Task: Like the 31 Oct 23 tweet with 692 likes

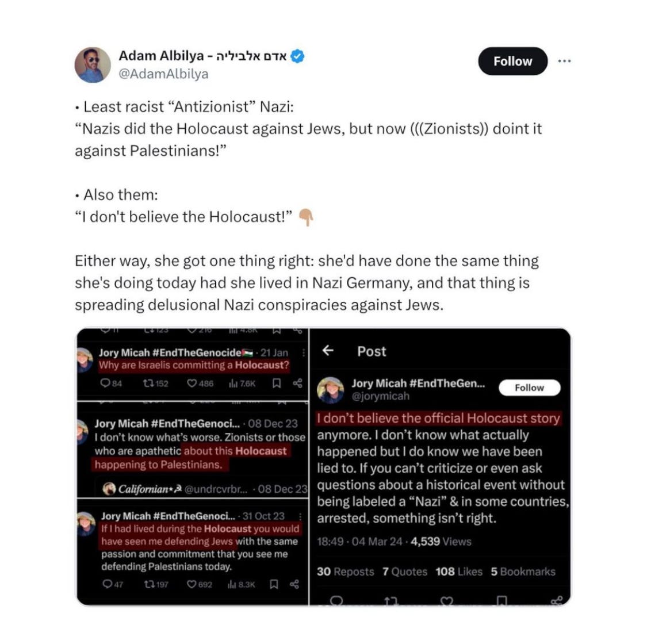Action: click(192, 584)
